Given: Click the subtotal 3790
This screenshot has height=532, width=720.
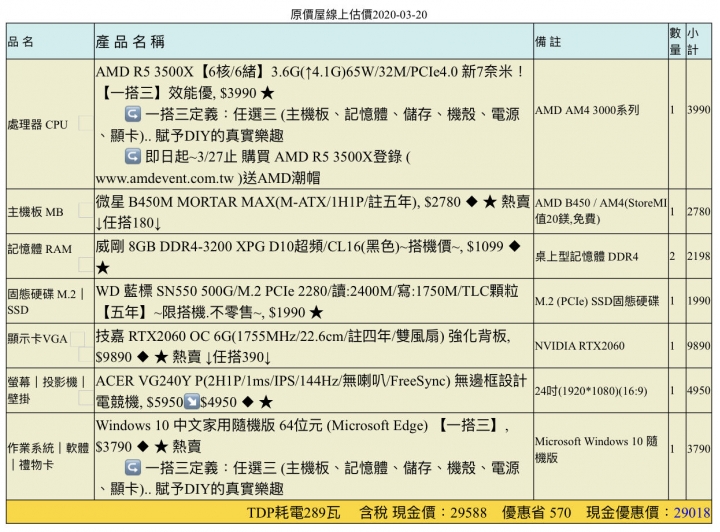Looking at the screenshot, I should click(698, 448).
